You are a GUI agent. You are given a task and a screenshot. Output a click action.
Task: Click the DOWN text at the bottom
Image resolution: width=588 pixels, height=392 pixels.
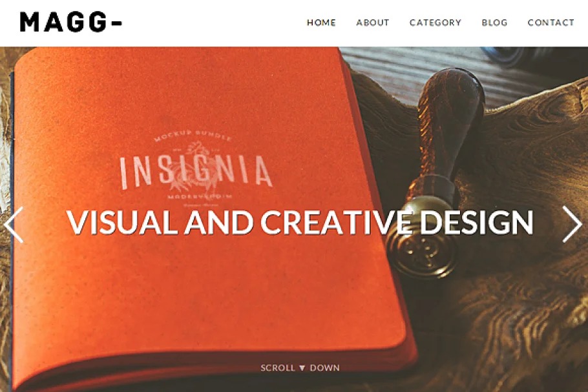point(325,368)
